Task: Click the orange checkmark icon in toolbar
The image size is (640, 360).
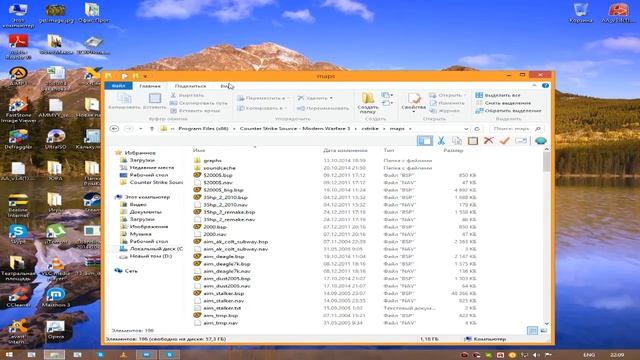Action: click(504, 141)
